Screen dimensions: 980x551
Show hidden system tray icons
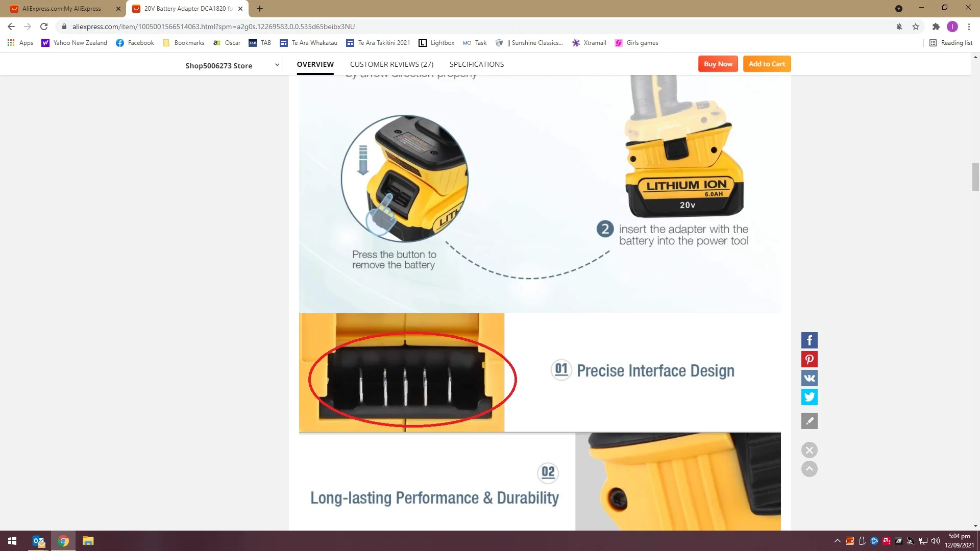pos(837,541)
